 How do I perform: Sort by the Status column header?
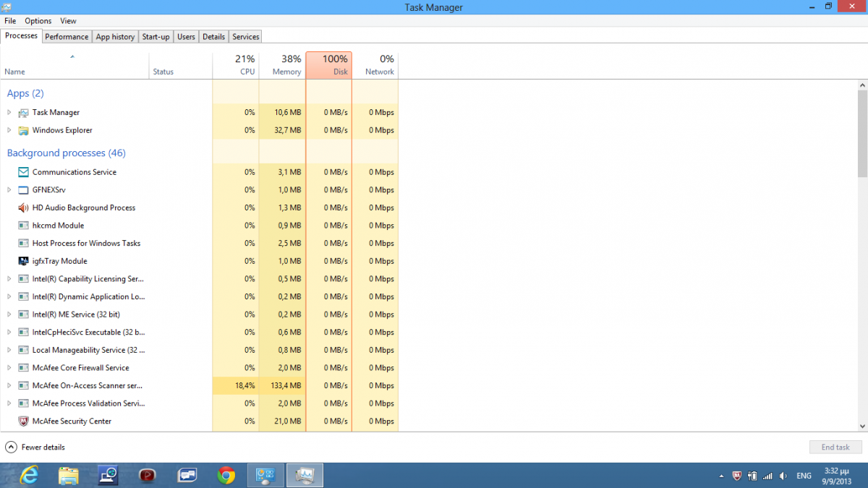click(181, 64)
